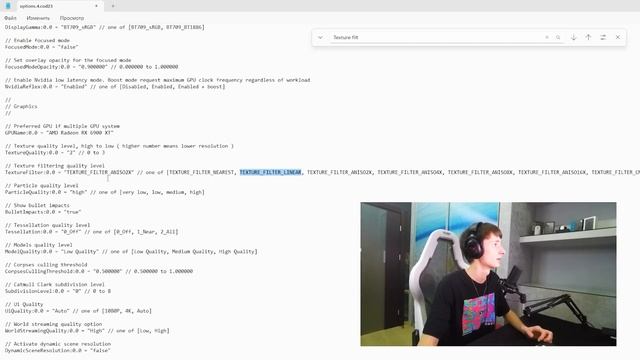Viewport: 640px width, 360px height.
Task: Open the Файл menu
Action: tap(11, 18)
